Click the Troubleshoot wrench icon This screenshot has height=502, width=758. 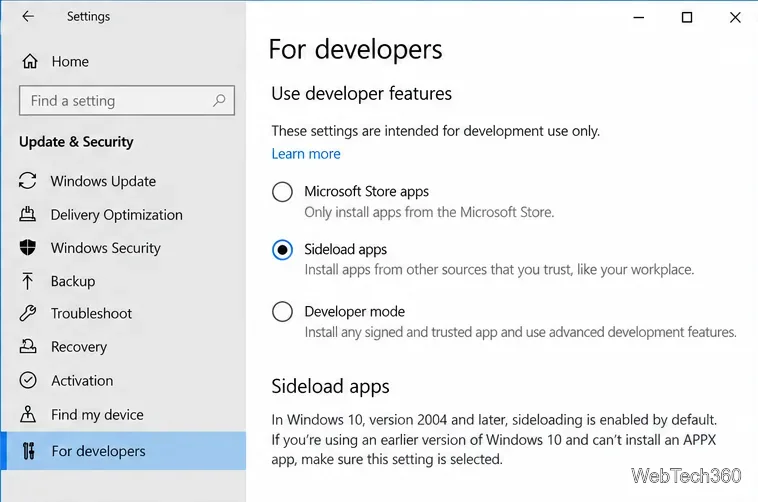(x=28, y=313)
